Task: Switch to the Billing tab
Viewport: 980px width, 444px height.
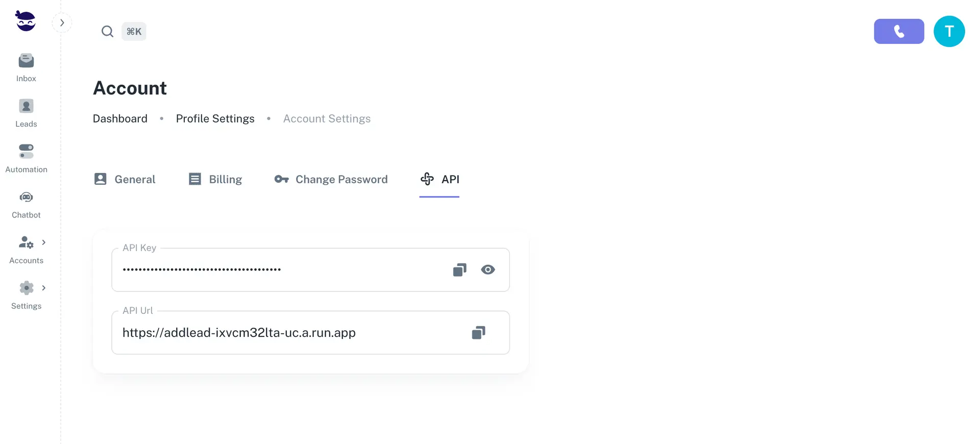Action: coord(215,179)
